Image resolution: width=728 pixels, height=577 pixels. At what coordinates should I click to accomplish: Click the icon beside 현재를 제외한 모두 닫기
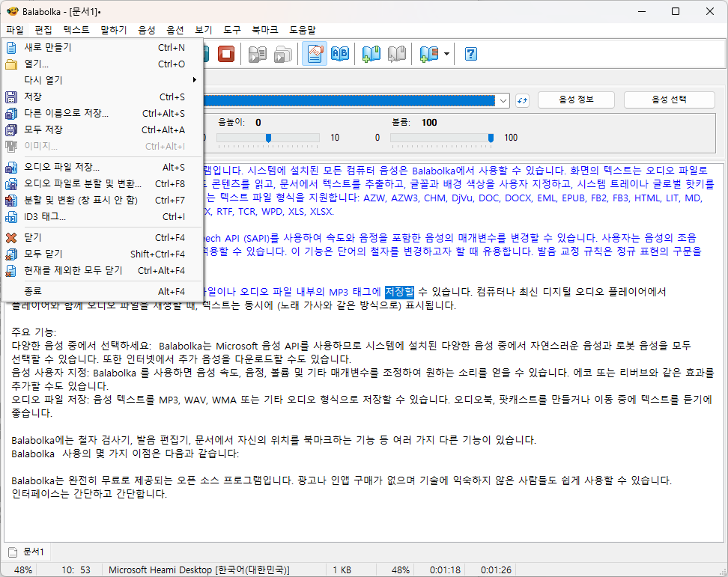tap(11, 270)
